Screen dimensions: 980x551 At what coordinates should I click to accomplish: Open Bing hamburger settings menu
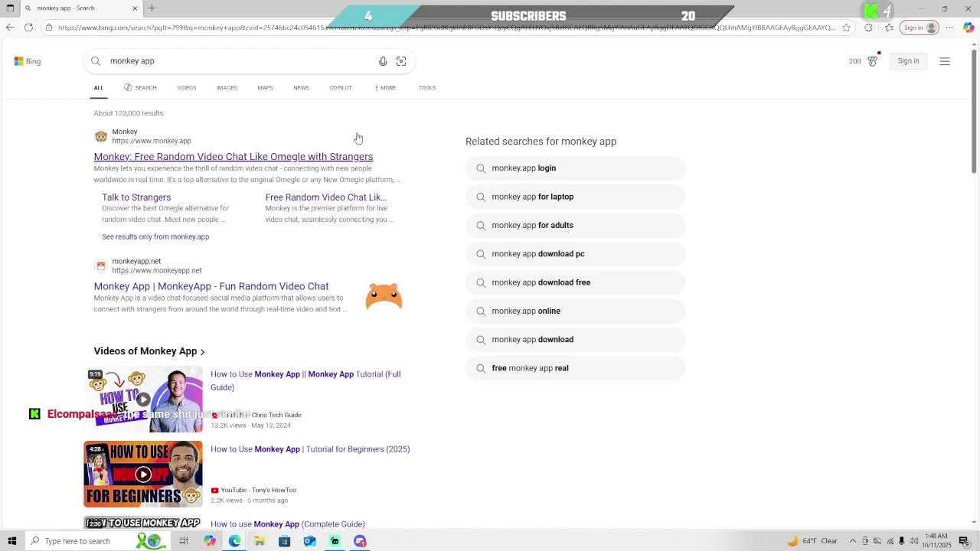pyautogui.click(x=945, y=61)
